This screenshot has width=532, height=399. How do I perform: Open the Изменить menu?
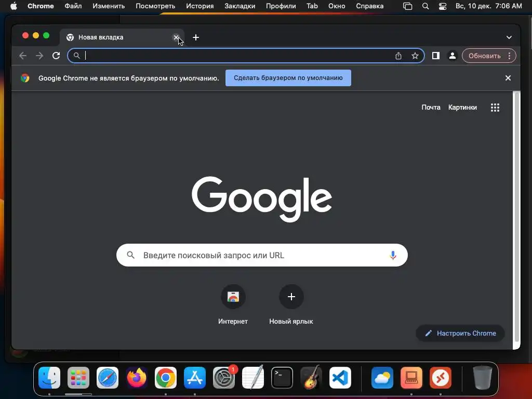pos(109,6)
